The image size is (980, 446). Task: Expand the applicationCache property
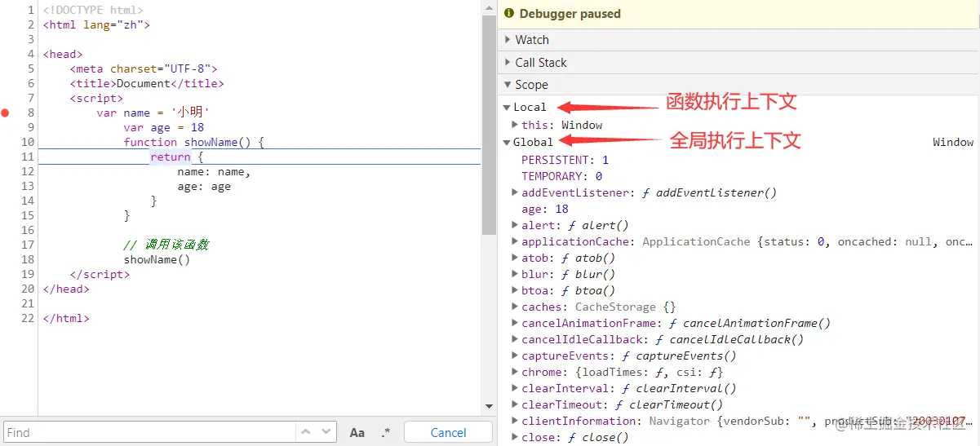click(515, 241)
